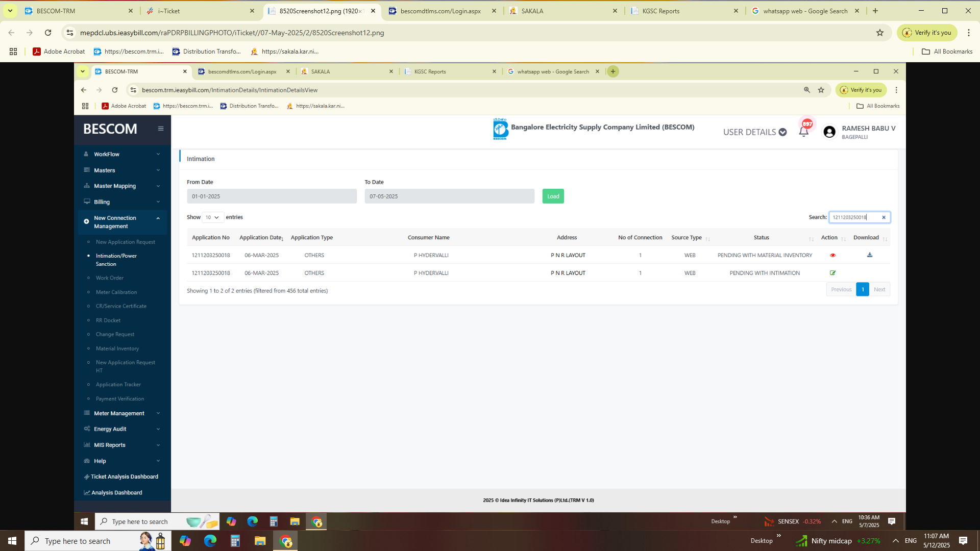The height and width of the screenshot is (551, 980).
Task: Select New Application Request submenu item
Action: [126, 242]
